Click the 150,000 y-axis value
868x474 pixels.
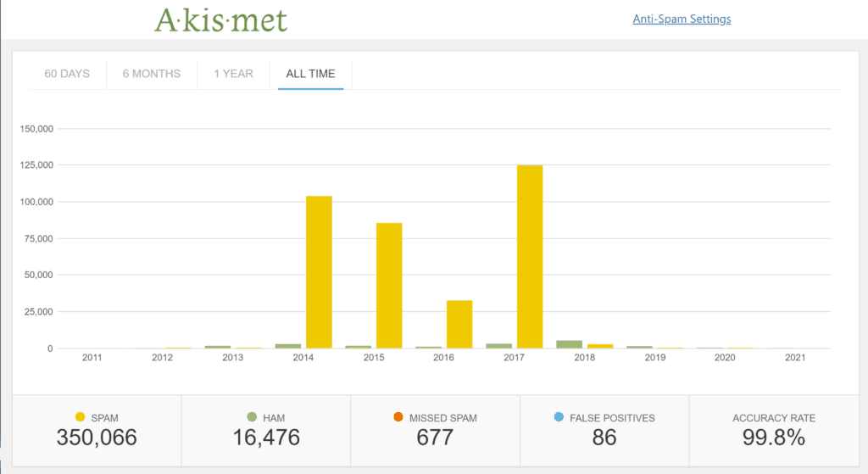click(36, 129)
